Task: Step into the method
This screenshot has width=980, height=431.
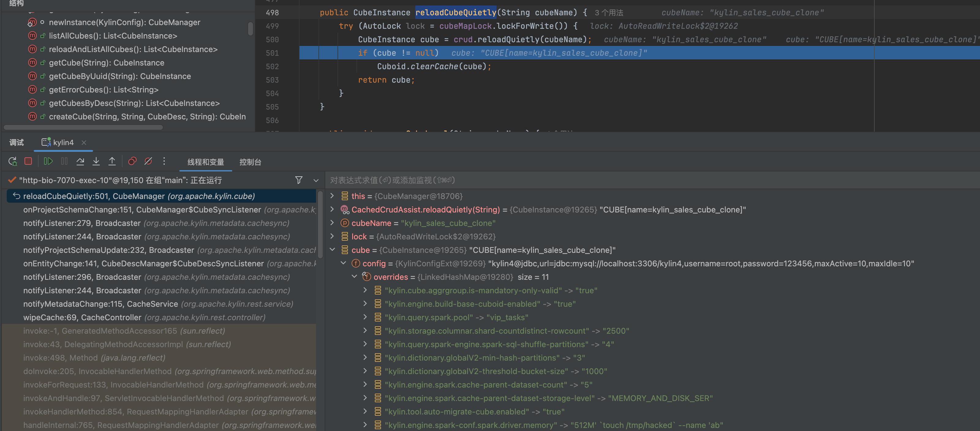Action: click(96, 161)
